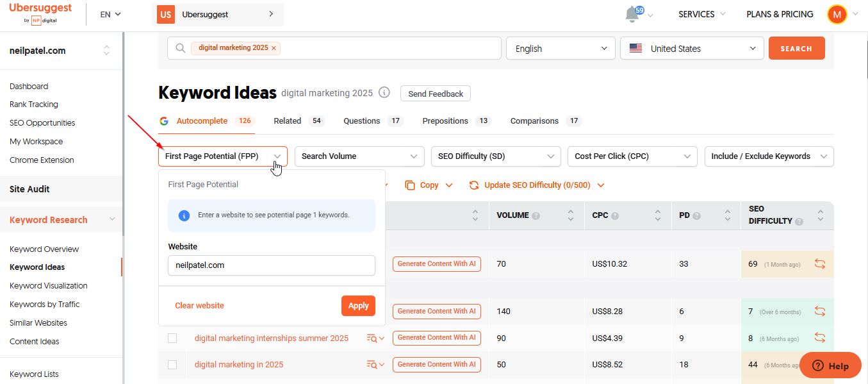
Task: Open Keyword Visualization in the sidebar
Action: (49, 286)
